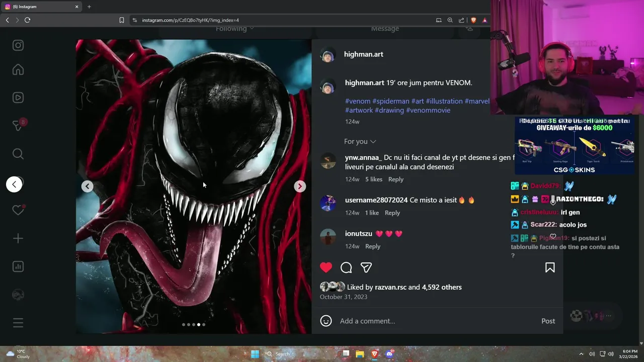Open razvan.rsc profile from likes

(390, 288)
